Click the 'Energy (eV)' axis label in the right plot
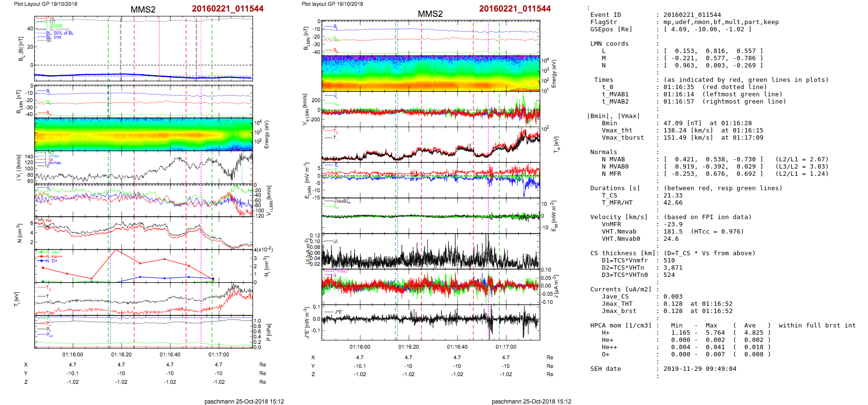The width and height of the screenshot is (868, 405). coord(554,74)
